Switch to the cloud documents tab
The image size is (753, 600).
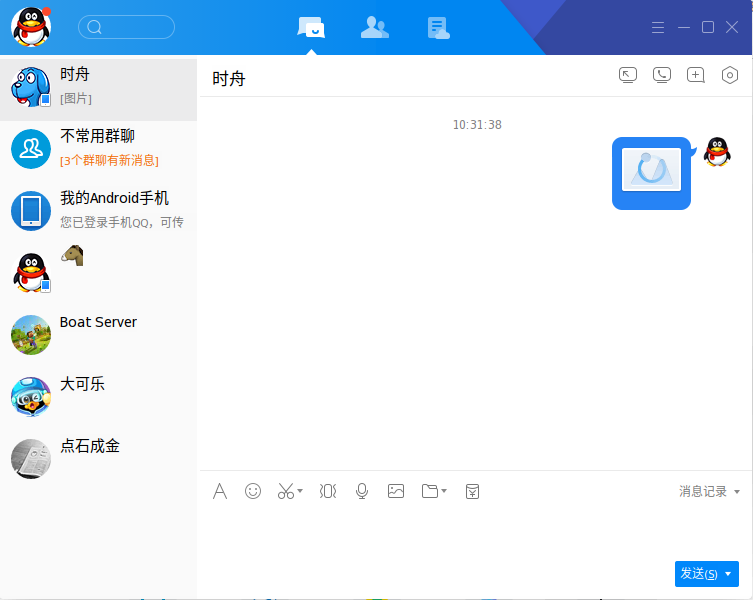438,28
